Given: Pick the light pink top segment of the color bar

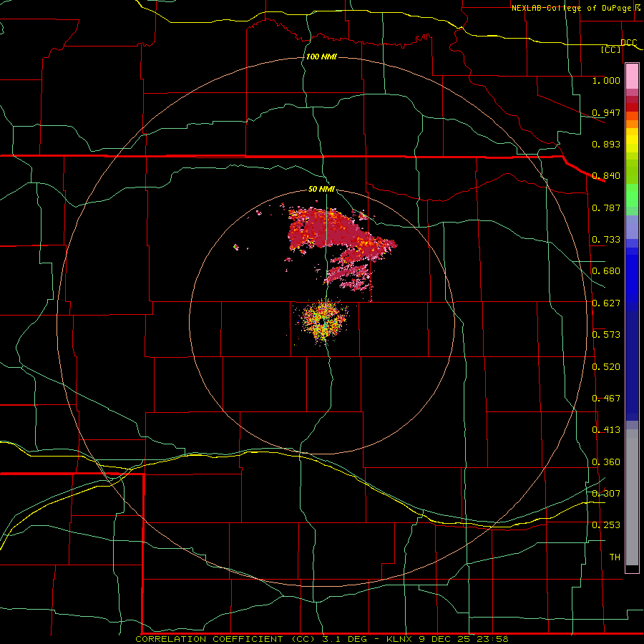Looking at the screenshot, I should pos(632,77).
